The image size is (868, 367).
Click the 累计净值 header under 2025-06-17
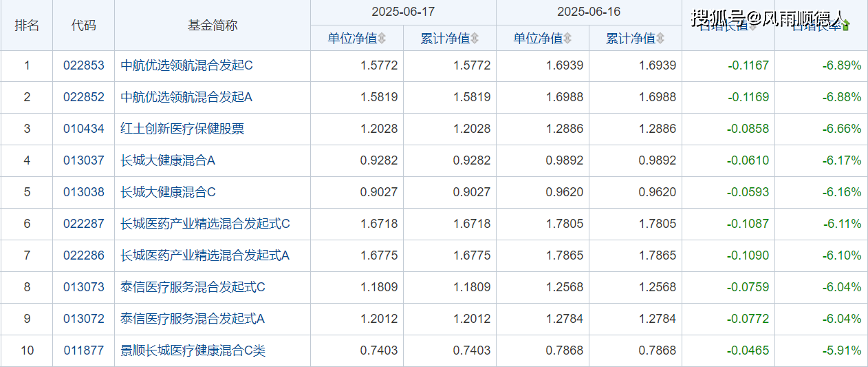(446, 39)
